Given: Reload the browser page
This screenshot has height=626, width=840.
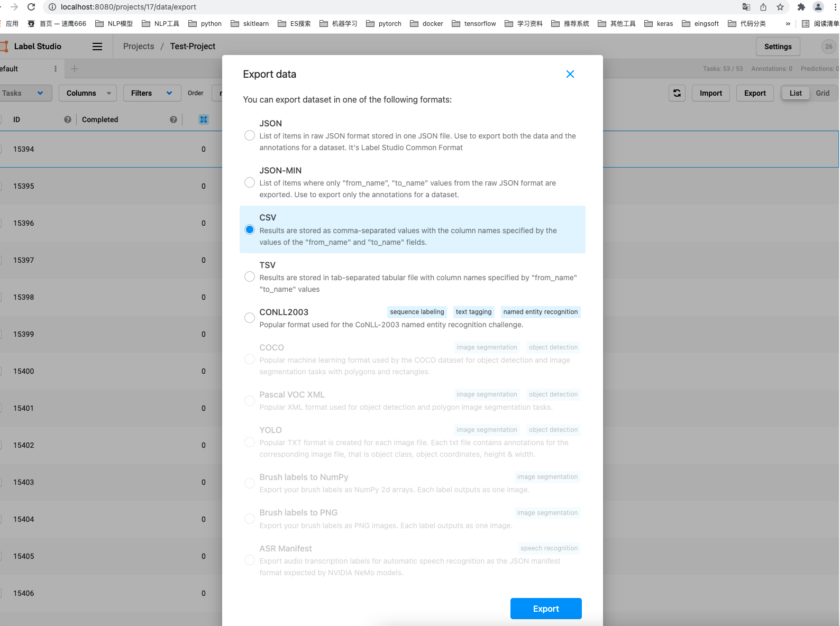Looking at the screenshot, I should click(31, 7).
